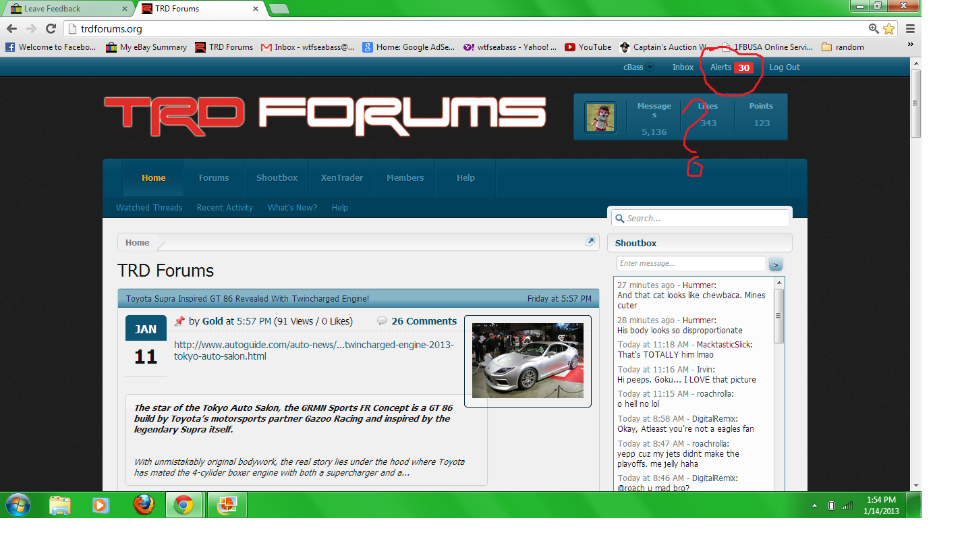Select the TRD Forums browser tab

(200, 9)
